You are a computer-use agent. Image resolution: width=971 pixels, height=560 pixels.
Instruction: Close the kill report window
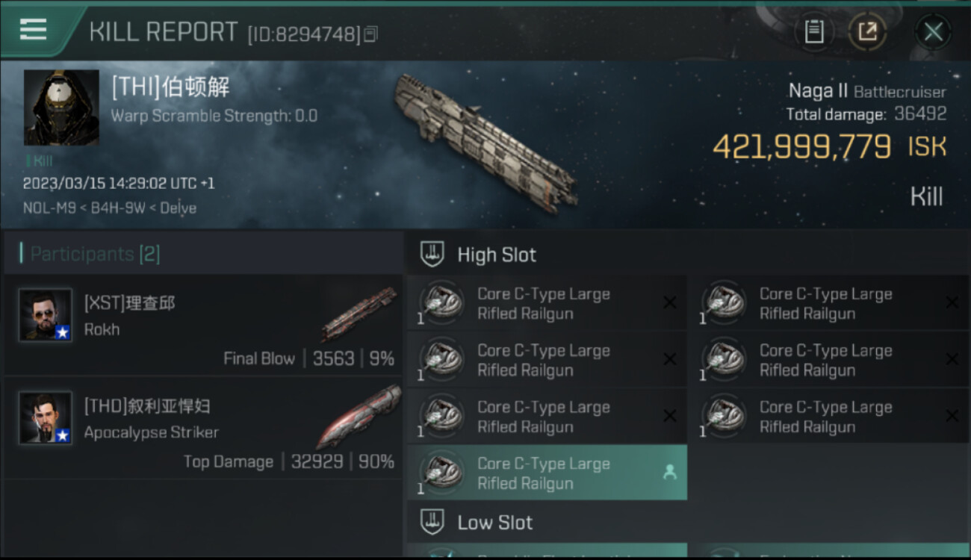tap(933, 31)
